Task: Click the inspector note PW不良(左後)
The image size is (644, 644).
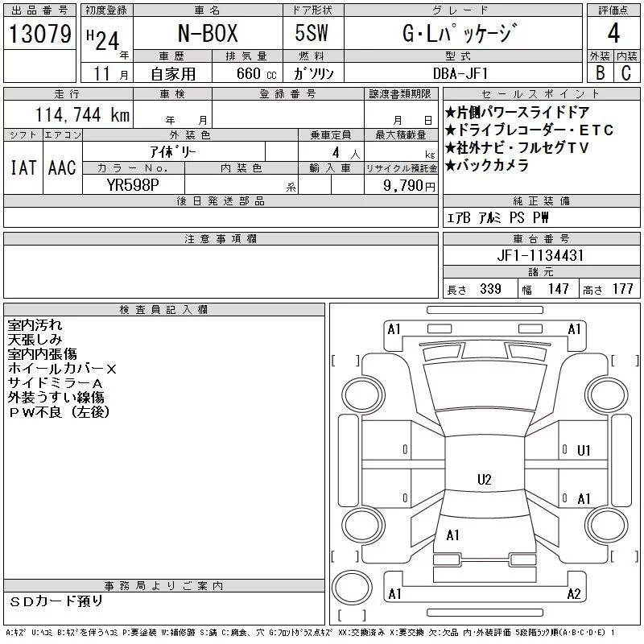Action: tap(60, 412)
